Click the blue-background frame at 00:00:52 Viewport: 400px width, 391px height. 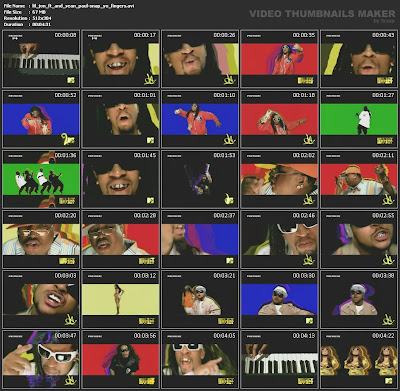(41, 119)
